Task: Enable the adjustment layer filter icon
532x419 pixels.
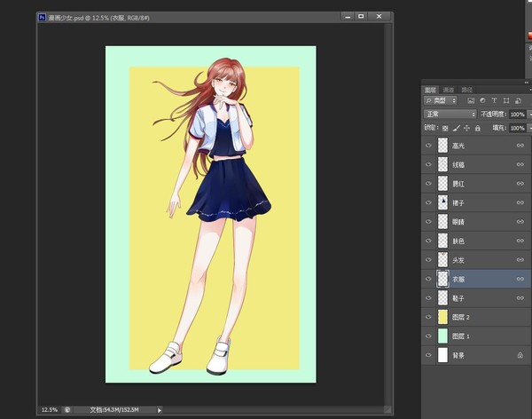Action: click(482, 100)
